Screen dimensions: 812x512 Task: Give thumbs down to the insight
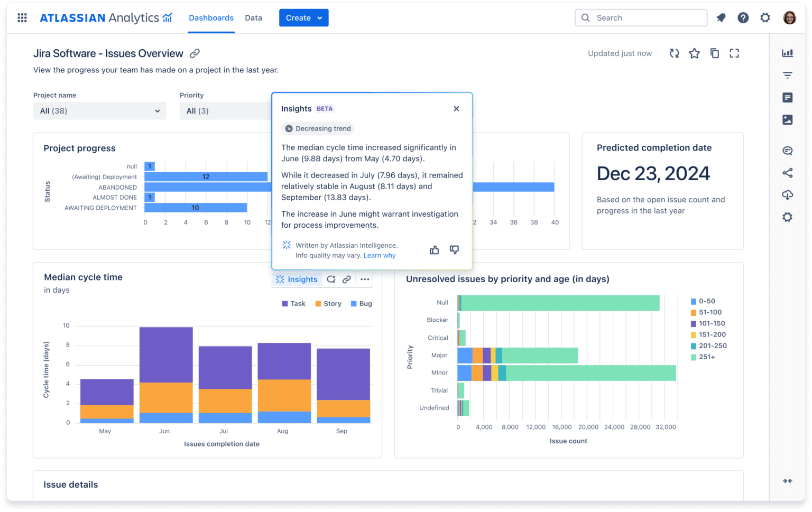(x=454, y=250)
